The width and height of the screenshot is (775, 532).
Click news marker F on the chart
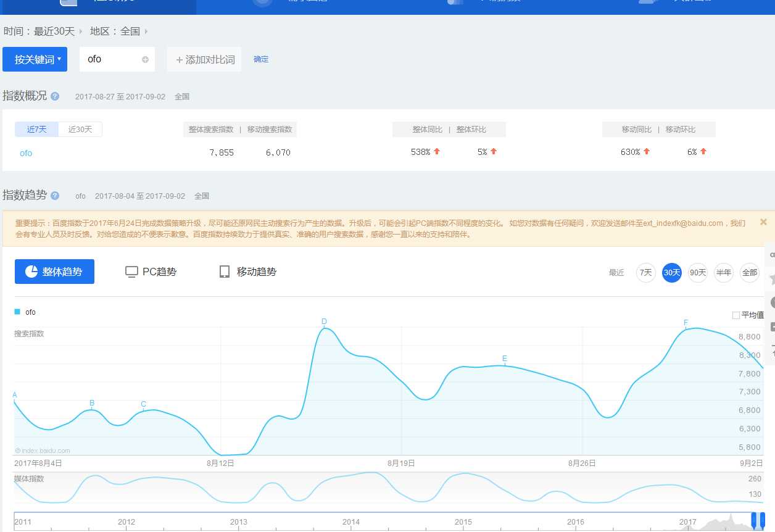[686, 323]
